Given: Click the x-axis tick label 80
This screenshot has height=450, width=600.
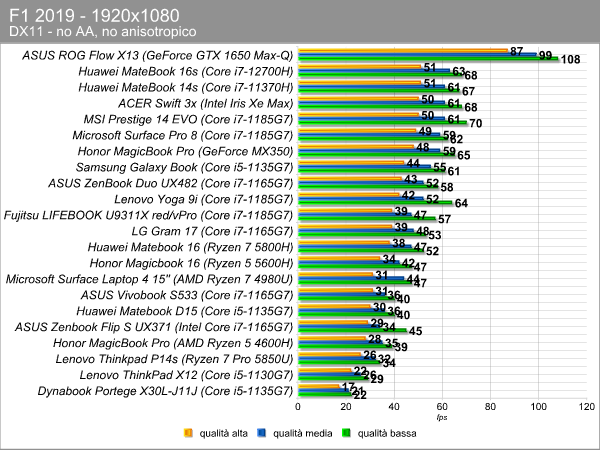Looking at the screenshot, I should coord(490,407).
